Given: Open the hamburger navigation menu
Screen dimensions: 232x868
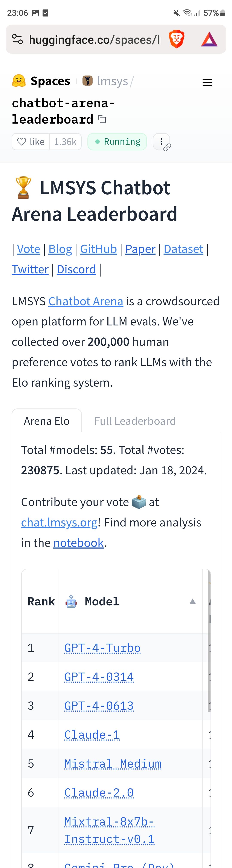Looking at the screenshot, I should pos(207,83).
